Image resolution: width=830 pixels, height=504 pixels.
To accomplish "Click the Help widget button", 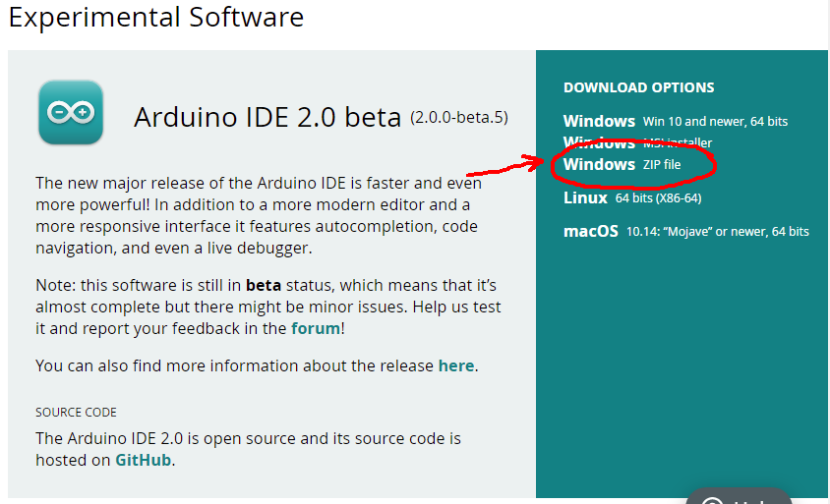I will [739, 496].
